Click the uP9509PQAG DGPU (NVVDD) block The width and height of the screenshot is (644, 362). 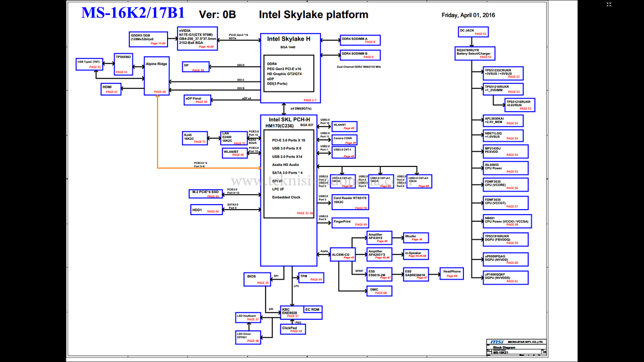(506, 259)
